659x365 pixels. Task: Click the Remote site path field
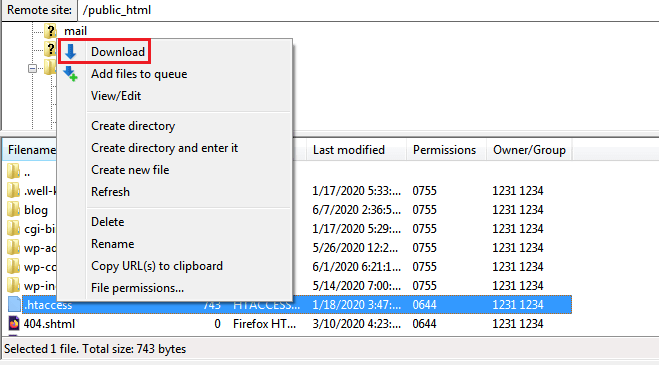(369, 10)
